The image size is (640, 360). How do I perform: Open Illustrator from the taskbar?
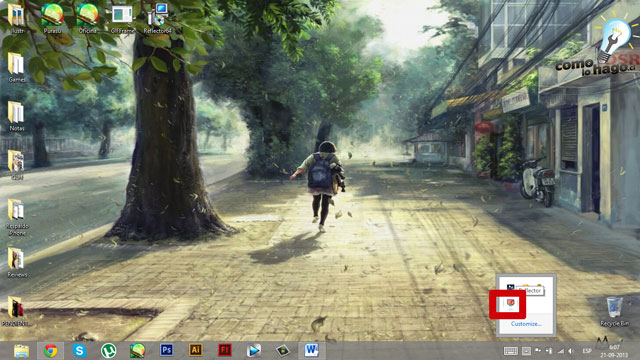(x=196, y=350)
